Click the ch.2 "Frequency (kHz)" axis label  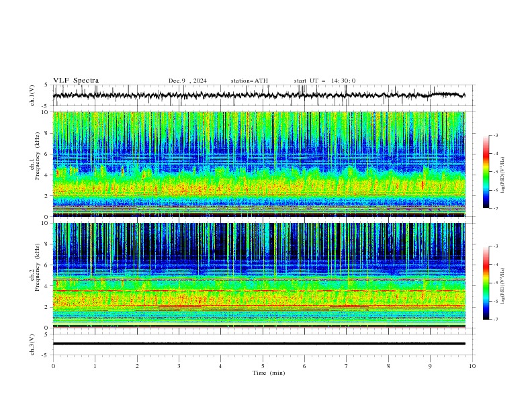click(38, 267)
